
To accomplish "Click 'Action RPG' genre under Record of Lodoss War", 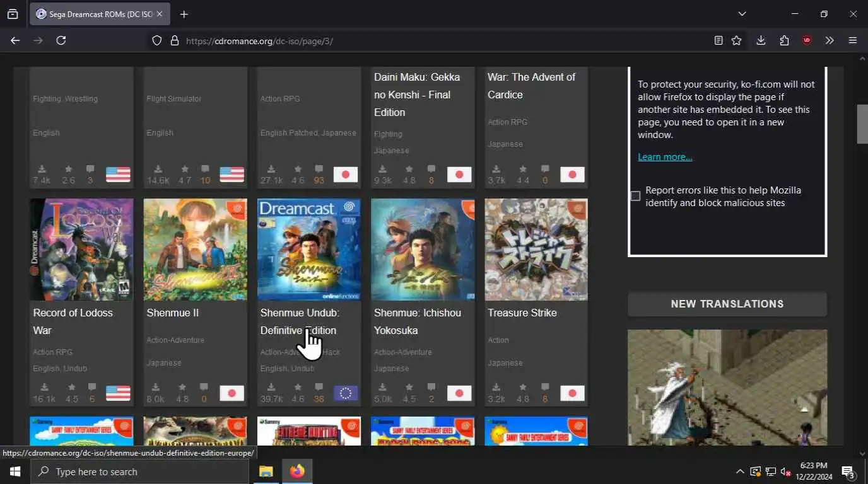I will coord(53,352).
